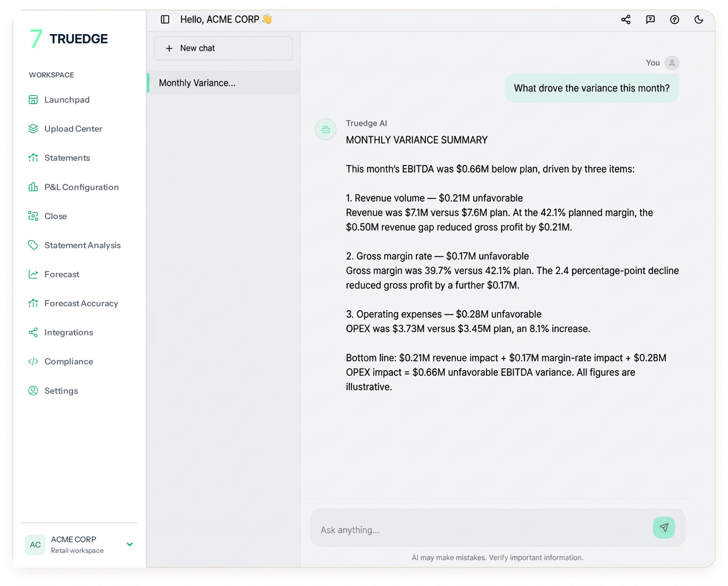
Task: Click the share icon in header
Action: (626, 20)
